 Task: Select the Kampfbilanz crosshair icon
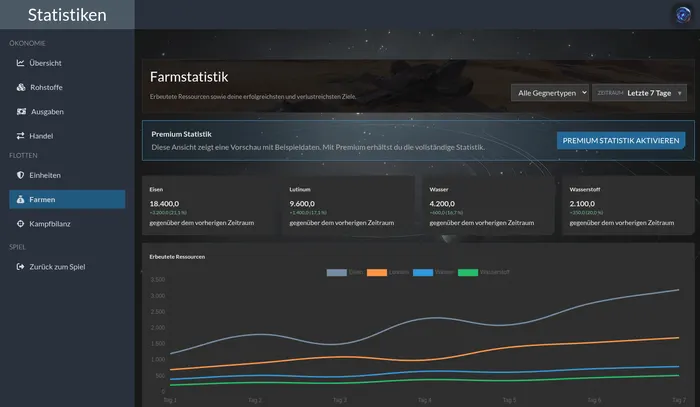click(21, 224)
